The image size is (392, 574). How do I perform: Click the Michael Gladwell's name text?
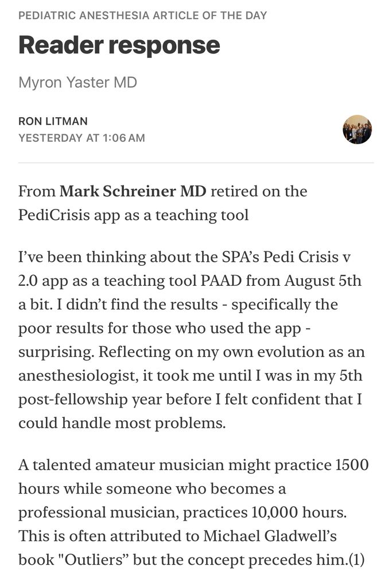[x=270, y=536]
